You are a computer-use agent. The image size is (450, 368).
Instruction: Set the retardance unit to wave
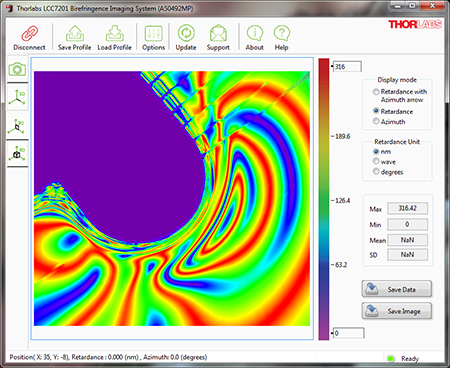pyautogui.click(x=376, y=161)
